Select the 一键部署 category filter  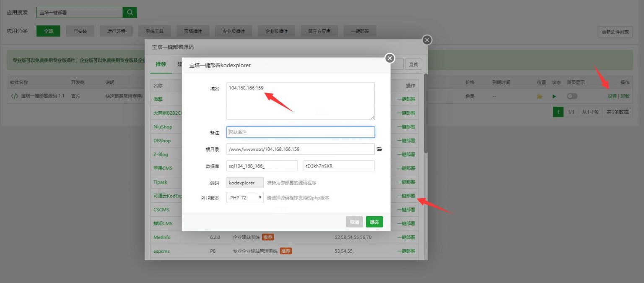[x=360, y=31]
